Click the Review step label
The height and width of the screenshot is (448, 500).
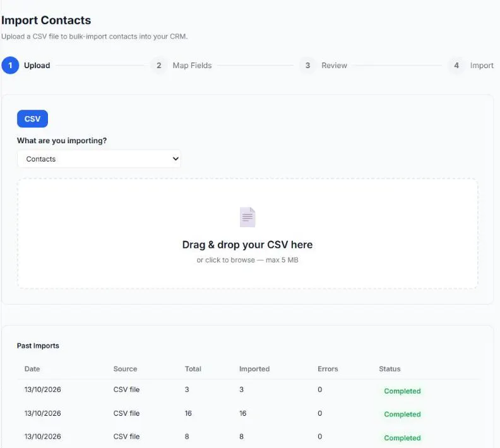tap(334, 66)
